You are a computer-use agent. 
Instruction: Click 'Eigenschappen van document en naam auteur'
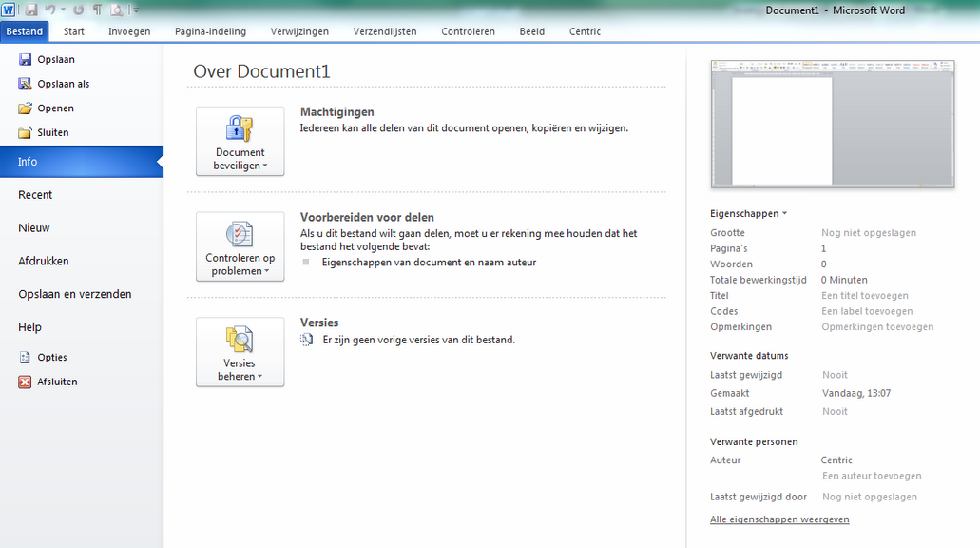tap(429, 263)
